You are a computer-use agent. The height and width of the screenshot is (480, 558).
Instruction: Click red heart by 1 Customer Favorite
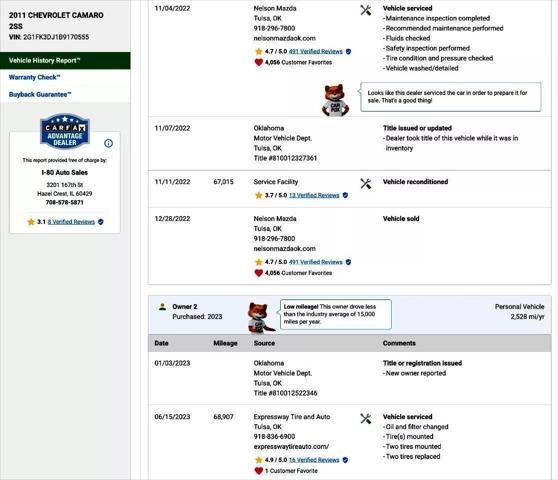(259, 471)
